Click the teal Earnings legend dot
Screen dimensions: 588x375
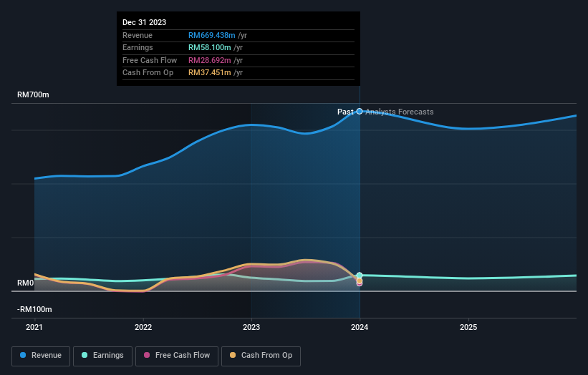tap(85, 355)
